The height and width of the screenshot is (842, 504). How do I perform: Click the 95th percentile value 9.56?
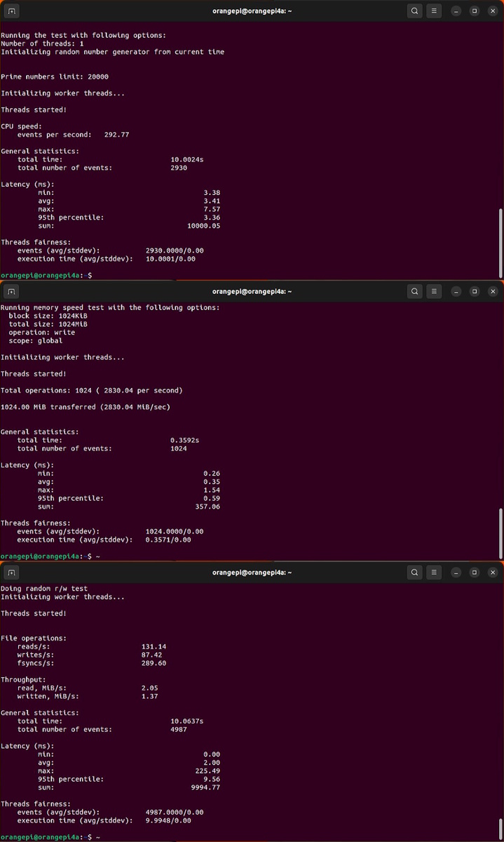(x=212, y=779)
